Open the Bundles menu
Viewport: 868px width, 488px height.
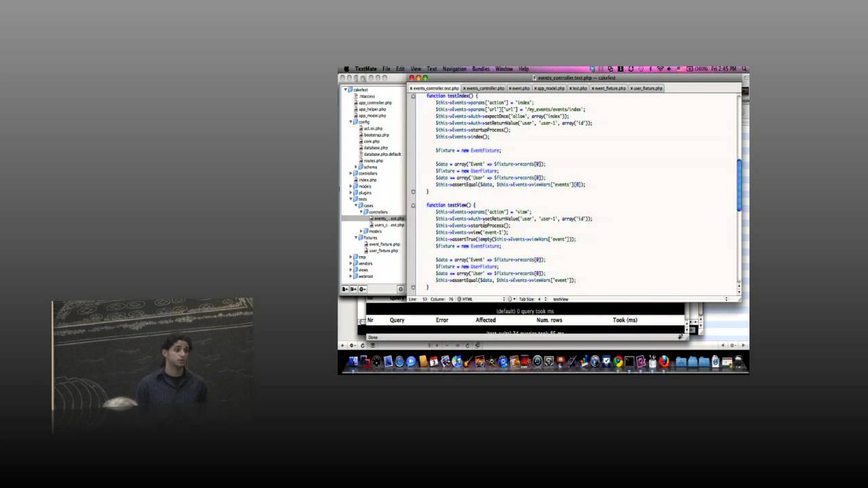481,69
